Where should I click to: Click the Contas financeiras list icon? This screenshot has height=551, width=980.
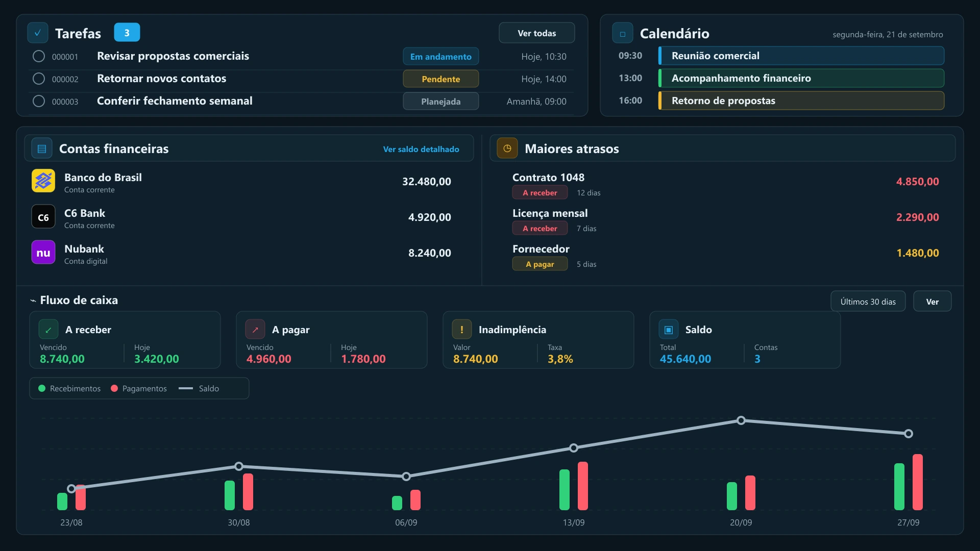[42, 148]
